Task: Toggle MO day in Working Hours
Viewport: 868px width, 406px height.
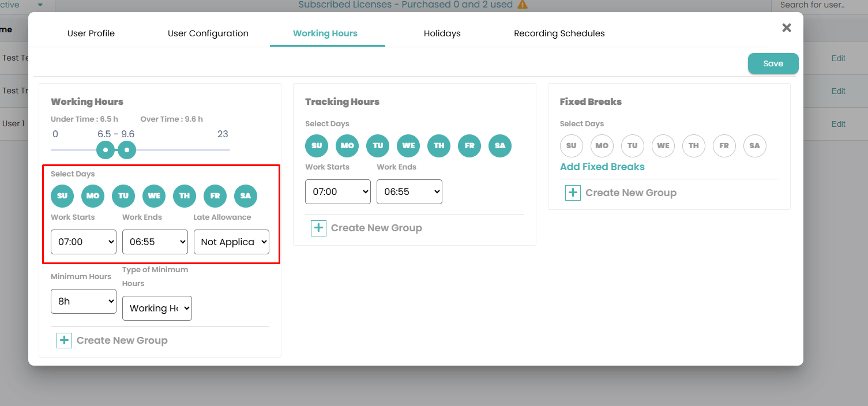Action: coord(93,196)
